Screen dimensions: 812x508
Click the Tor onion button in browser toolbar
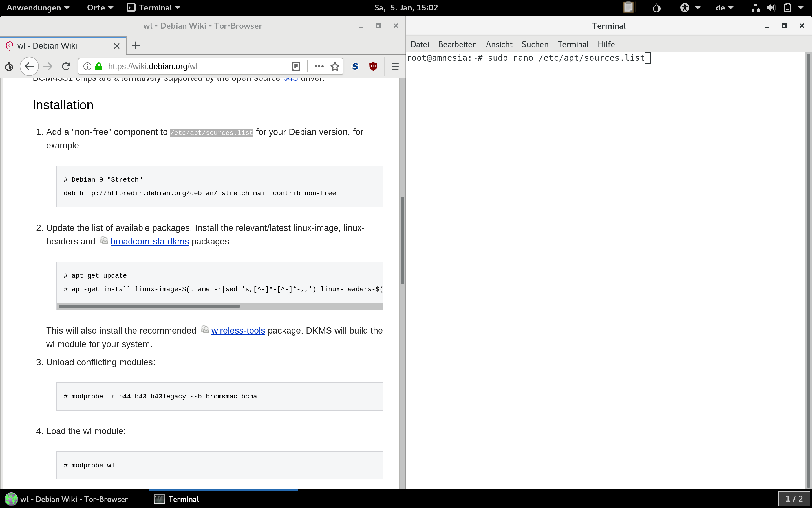[9, 67]
